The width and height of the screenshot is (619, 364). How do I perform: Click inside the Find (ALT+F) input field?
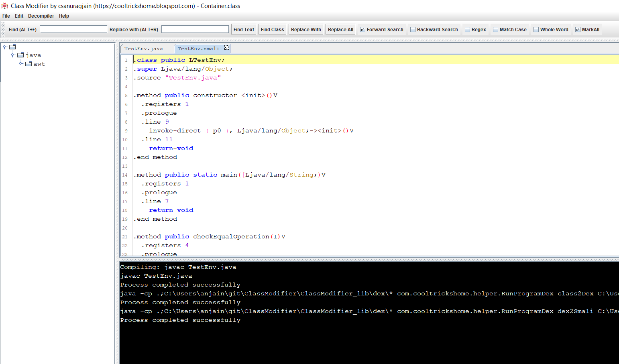point(73,29)
